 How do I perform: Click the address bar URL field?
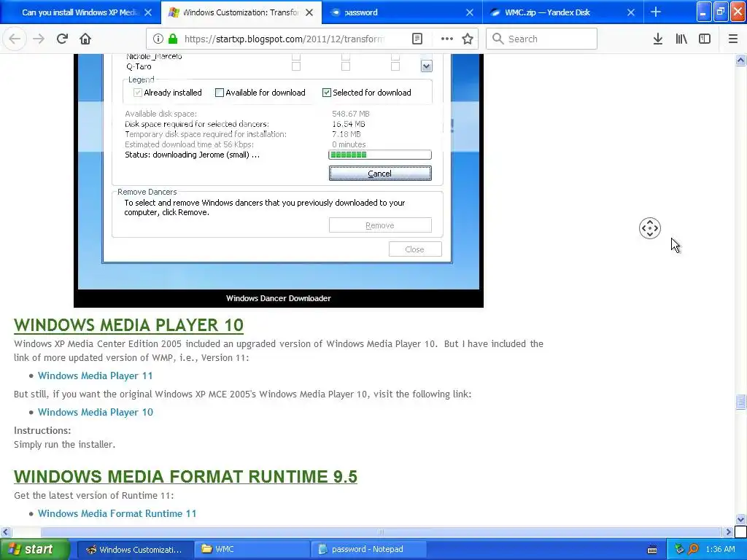coord(284,39)
